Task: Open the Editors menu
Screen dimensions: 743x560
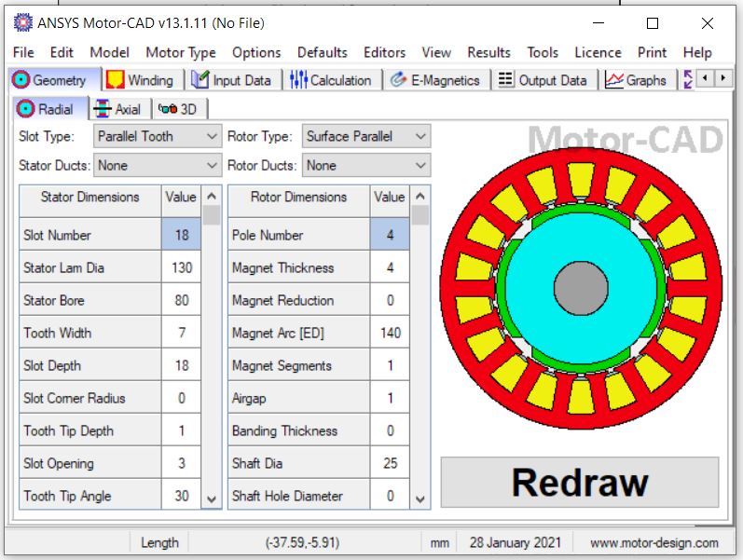Action: tap(384, 52)
